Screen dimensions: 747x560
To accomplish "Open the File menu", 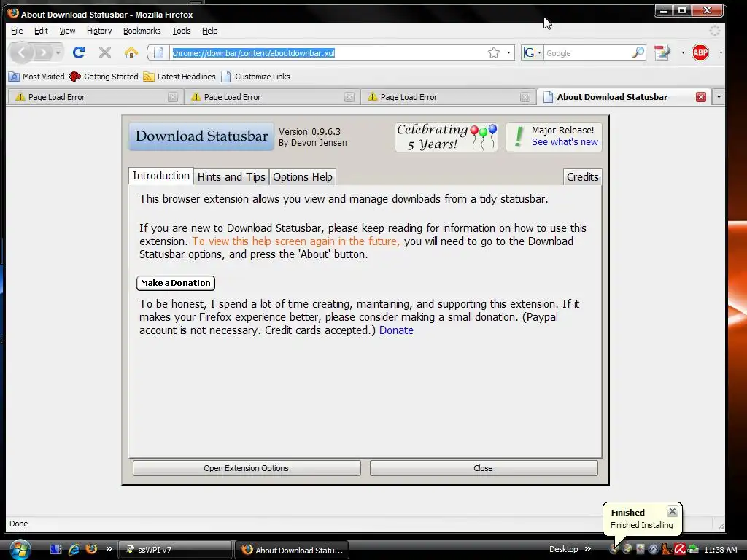I will coord(17,31).
